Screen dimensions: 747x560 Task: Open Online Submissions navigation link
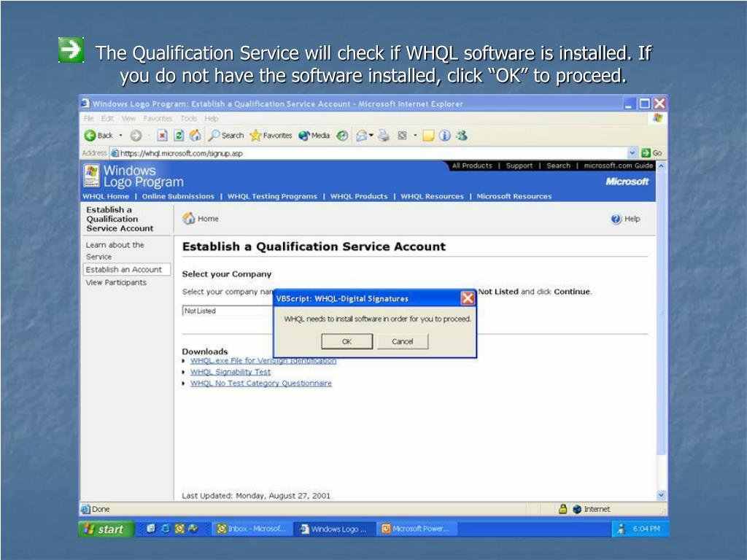178,196
